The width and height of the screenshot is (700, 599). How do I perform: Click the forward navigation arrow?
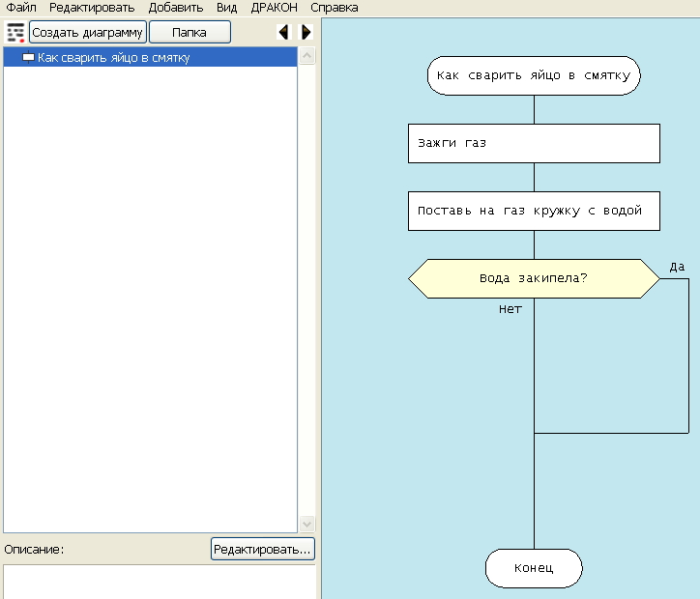[306, 32]
